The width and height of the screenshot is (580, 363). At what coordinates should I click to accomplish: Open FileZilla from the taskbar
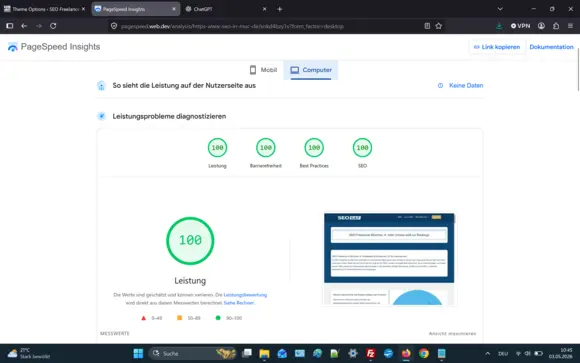370,353
